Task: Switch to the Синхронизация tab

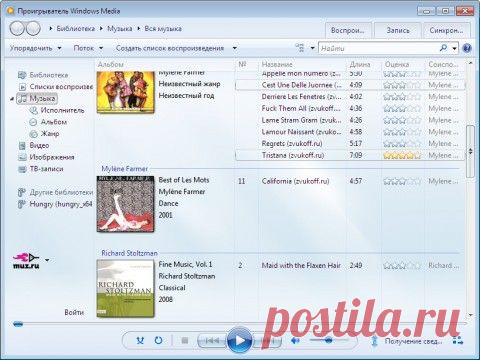Action: tap(446, 30)
